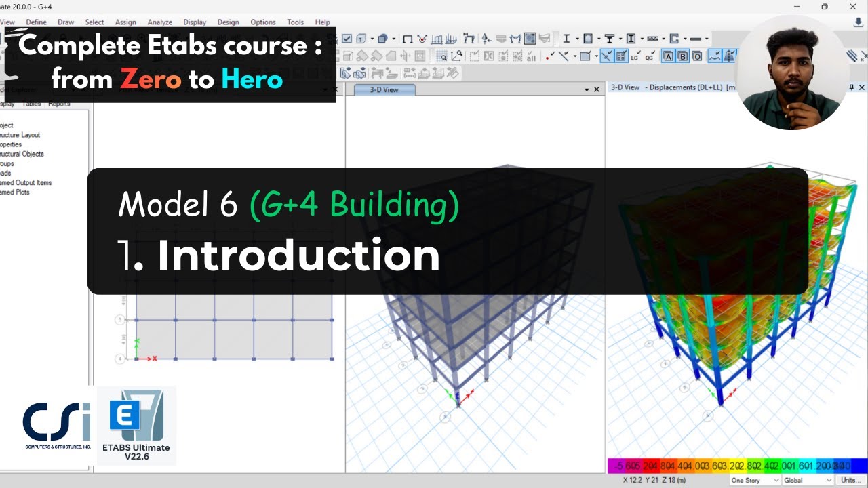Viewport: 868px width, 488px height.
Task: Expand dropdown beside C-shaped design icon
Action: pyautogui.click(x=684, y=39)
